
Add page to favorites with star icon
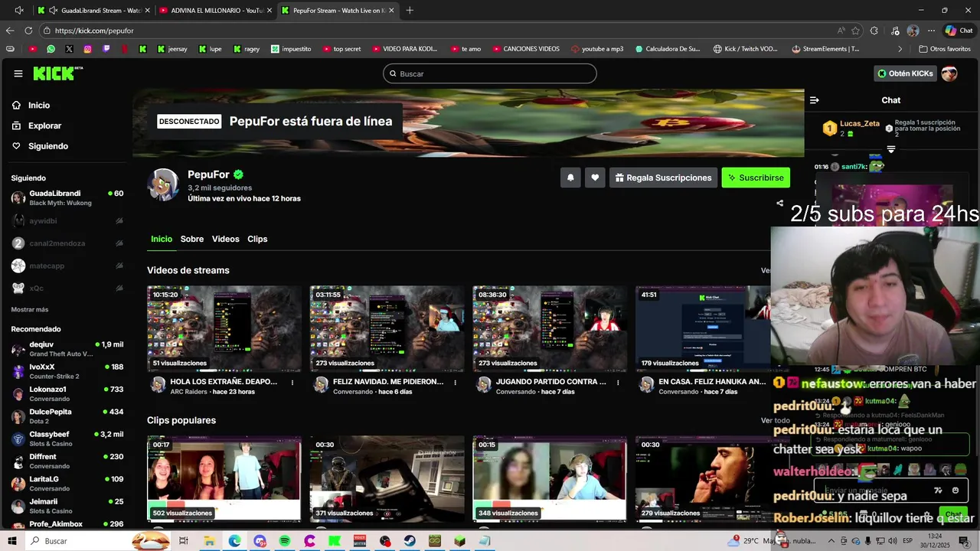tap(856, 31)
